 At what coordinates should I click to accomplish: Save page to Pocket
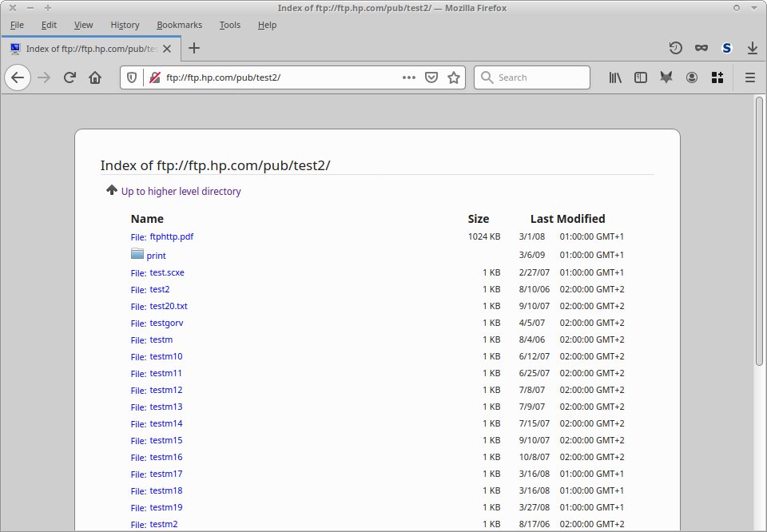(431, 77)
